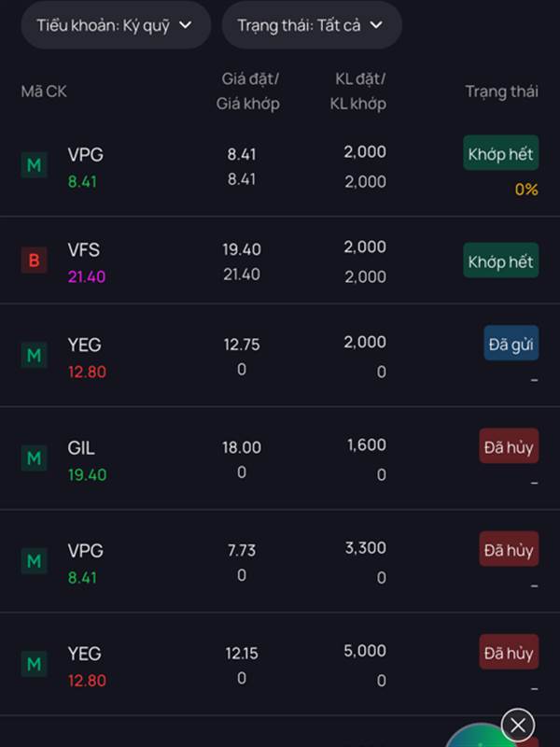Close the floating bubble with the X icon
The image size is (560, 747).
click(518, 726)
